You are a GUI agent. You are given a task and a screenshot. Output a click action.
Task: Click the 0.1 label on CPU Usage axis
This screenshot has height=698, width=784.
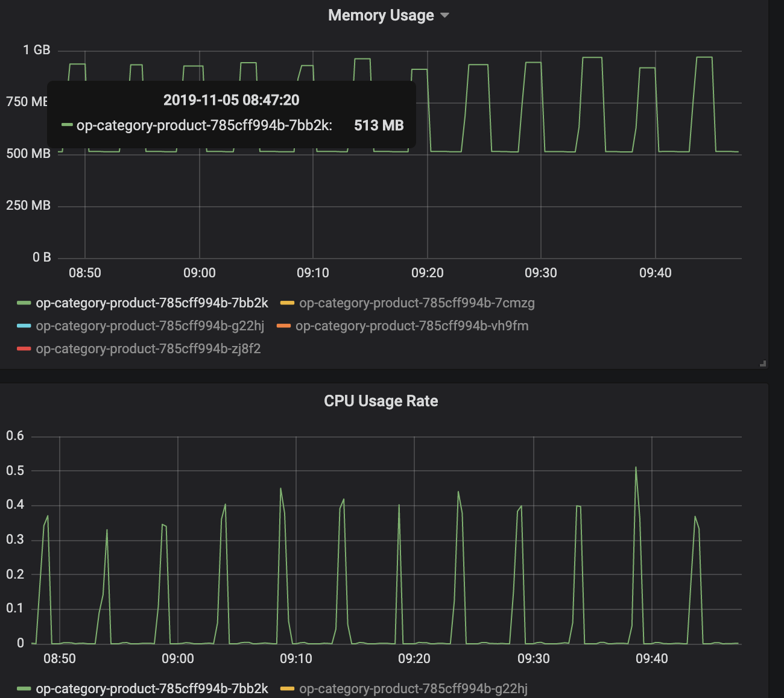click(15, 608)
